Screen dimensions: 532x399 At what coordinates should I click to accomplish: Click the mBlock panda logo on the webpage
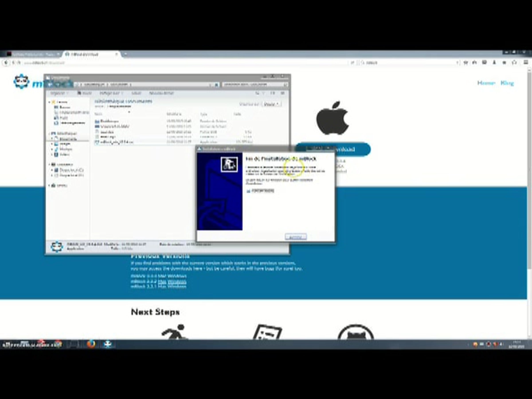tap(21, 82)
